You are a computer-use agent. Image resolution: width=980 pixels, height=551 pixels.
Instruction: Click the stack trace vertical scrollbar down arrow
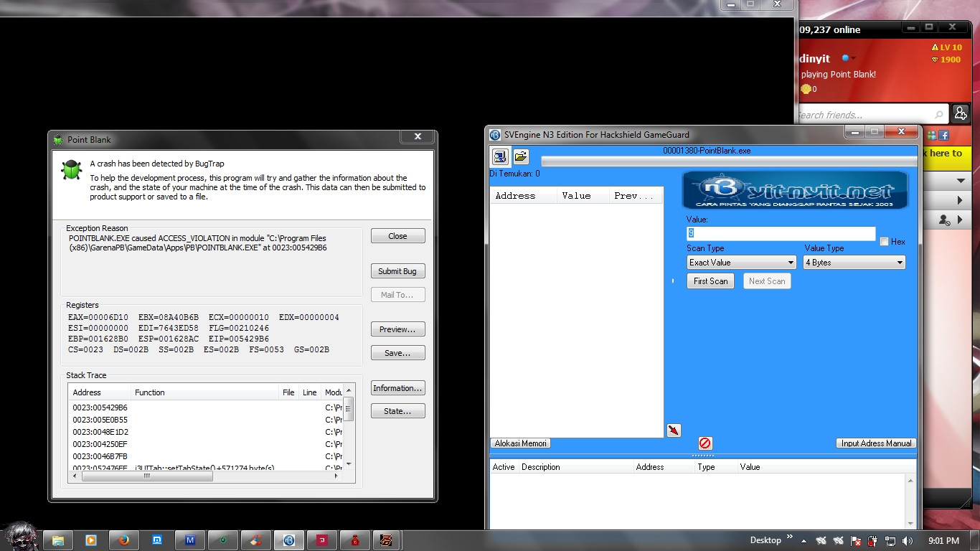tap(349, 464)
